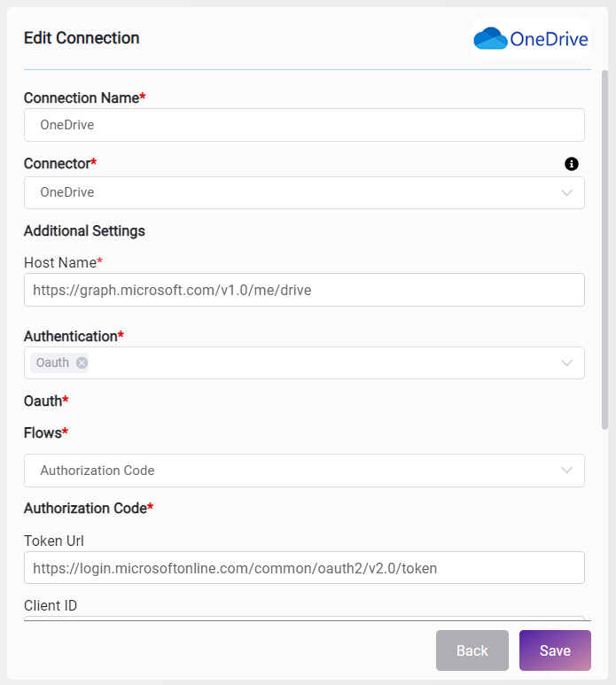Open the Authentication dropdown chevron
Screen dimensions: 616x685
coord(566,362)
